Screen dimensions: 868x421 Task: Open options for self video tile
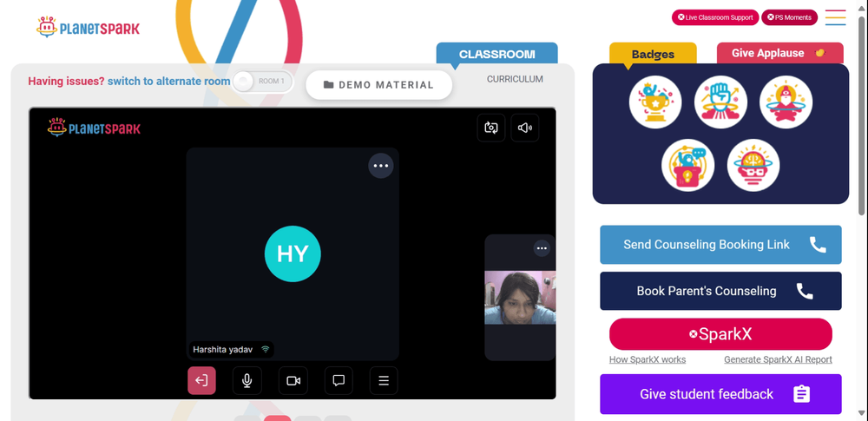pyautogui.click(x=542, y=248)
